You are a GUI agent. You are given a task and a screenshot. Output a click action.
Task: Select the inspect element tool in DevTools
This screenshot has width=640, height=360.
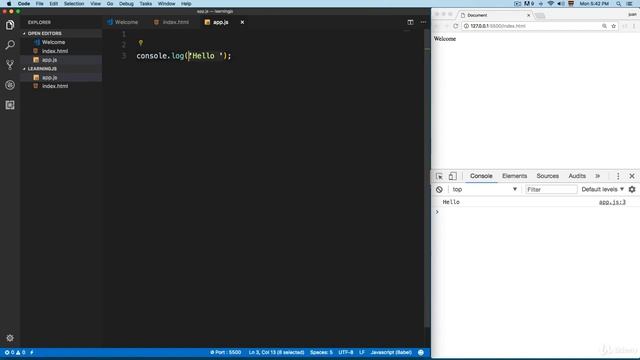tap(439, 176)
